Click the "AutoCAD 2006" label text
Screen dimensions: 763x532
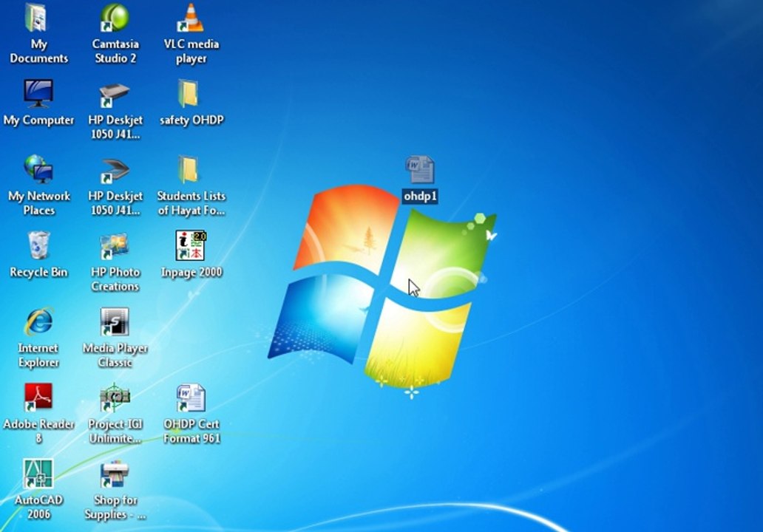[x=38, y=507]
